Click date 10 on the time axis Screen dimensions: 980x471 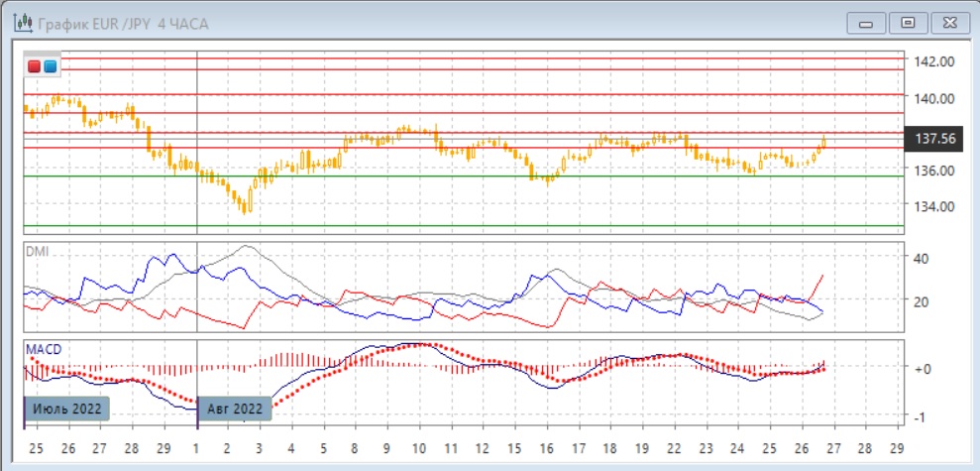pos(418,448)
